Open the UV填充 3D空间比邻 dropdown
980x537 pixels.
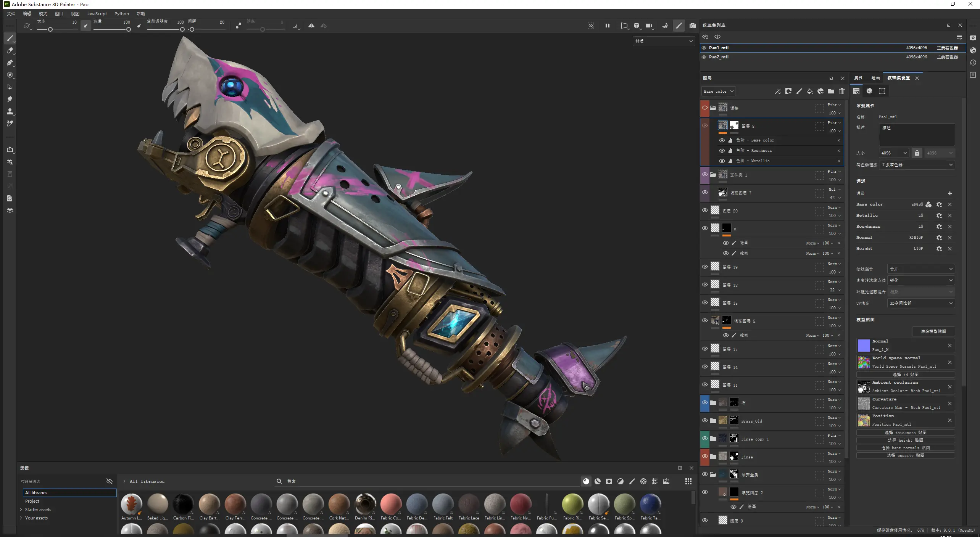point(921,303)
